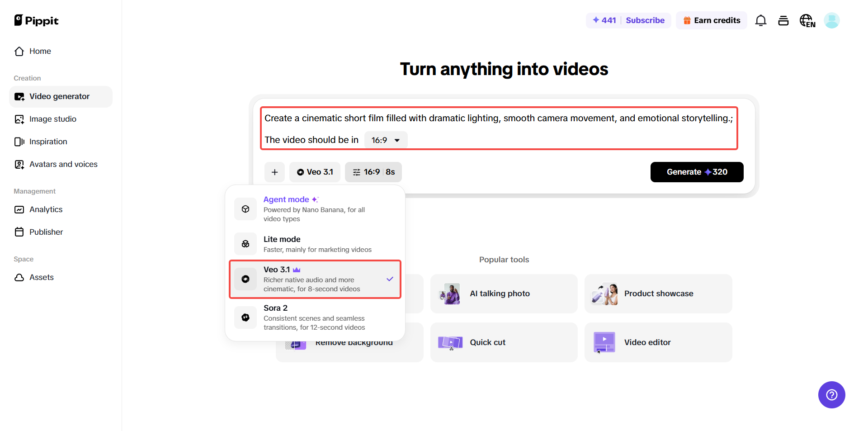Click the Subscribe link
Image resolution: width=868 pixels, height=431 pixels.
645,20
